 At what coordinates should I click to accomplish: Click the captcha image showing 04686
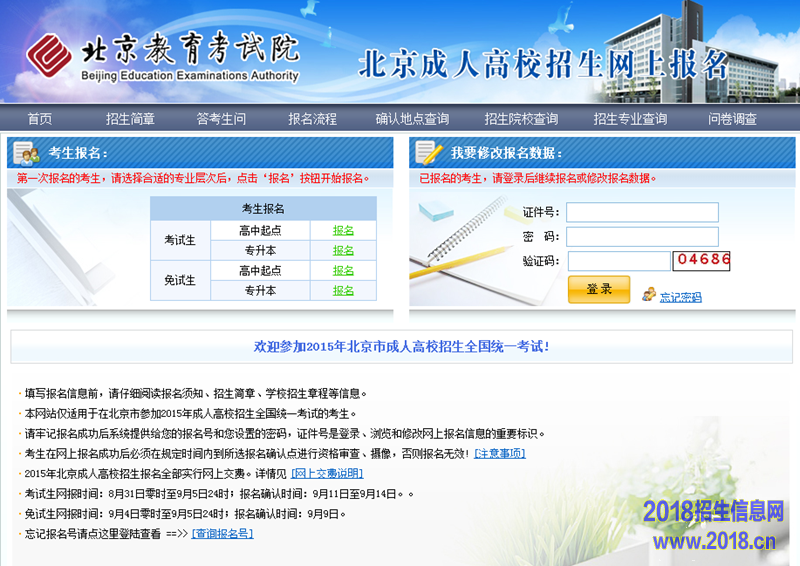(x=702, y=260)
